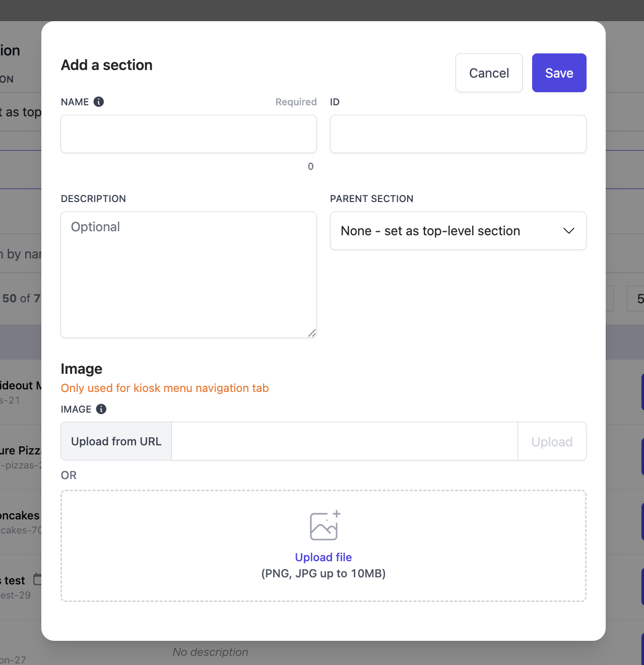This screenshot has height=665, width=644.
Task: Click the character counter below the NAME field
Action: [310, 166]
